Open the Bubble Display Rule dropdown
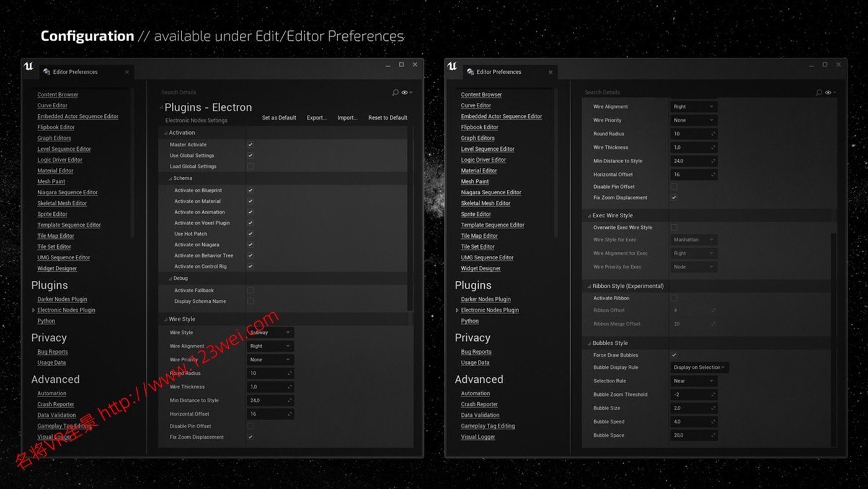Image resolution: width=868 pixels, height=489 pixels. [x=699, y=367]
